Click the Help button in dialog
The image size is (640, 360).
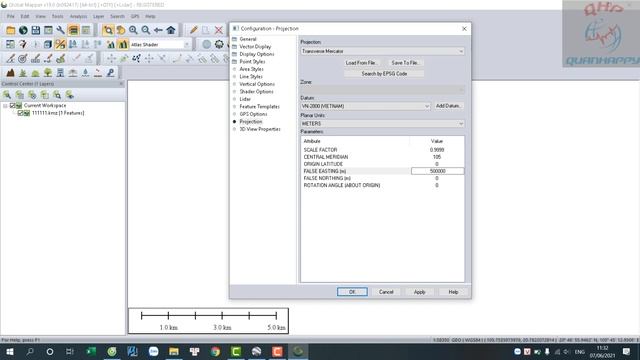coord(453,292)
